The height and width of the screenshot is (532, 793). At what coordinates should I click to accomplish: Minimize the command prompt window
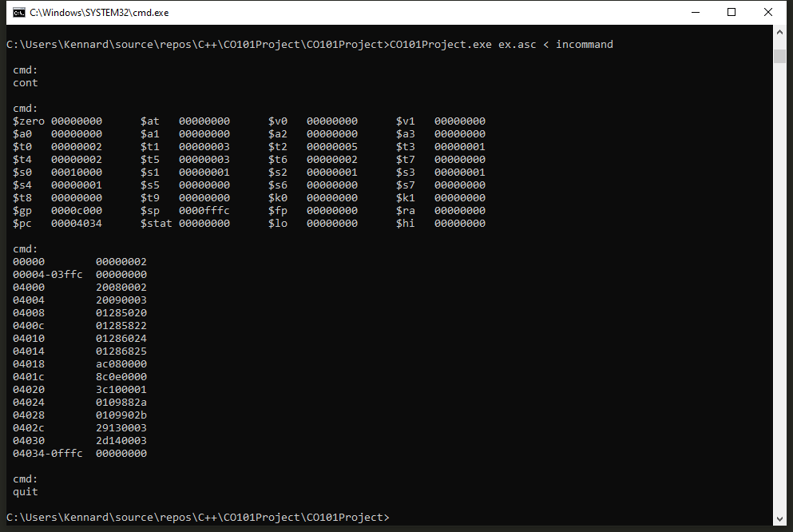click(695, 13)
